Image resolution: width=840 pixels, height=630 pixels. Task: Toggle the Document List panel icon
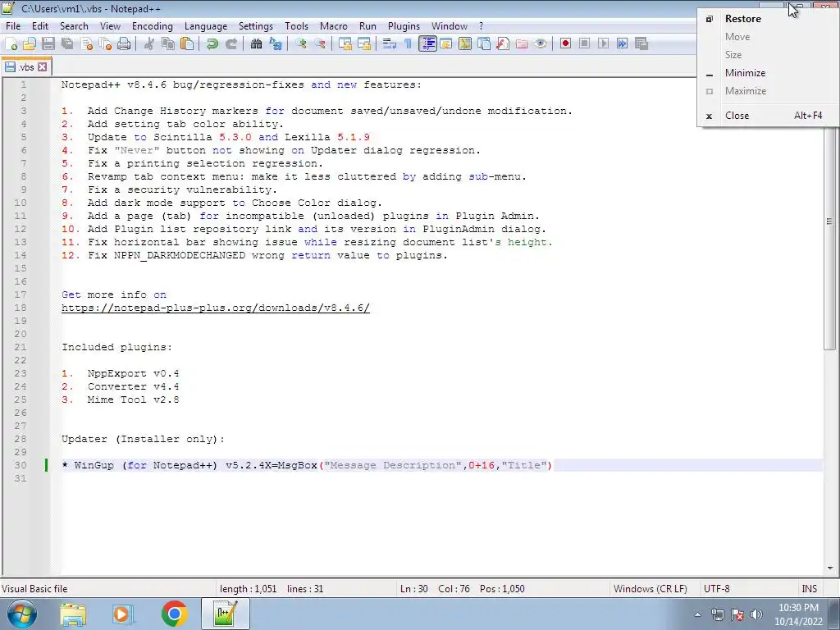tap(484, 44)
